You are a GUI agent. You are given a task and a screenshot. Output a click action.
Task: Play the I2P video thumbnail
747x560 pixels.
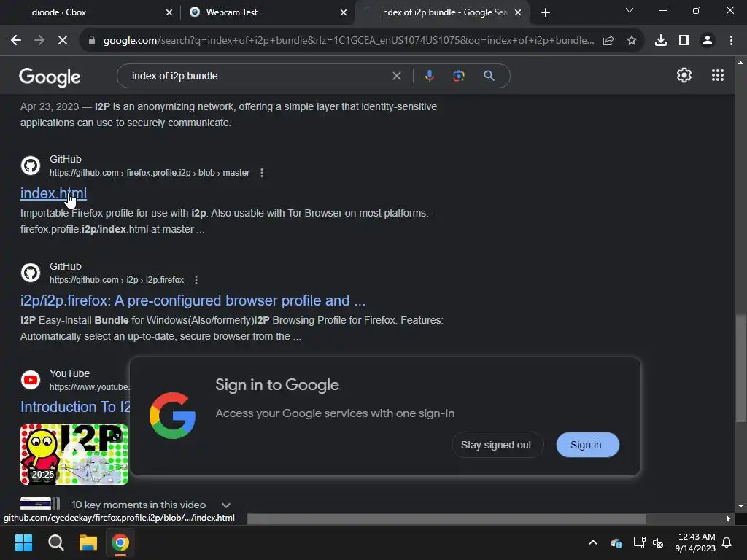click(x=74, y=454)
